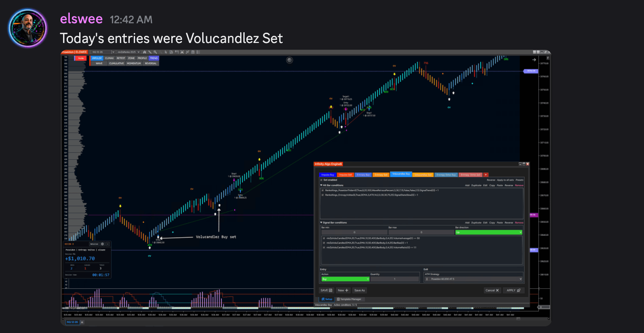Toggle the Set enabled checkbox
This screenshot has height=333, width=644.
coord(321,180)
